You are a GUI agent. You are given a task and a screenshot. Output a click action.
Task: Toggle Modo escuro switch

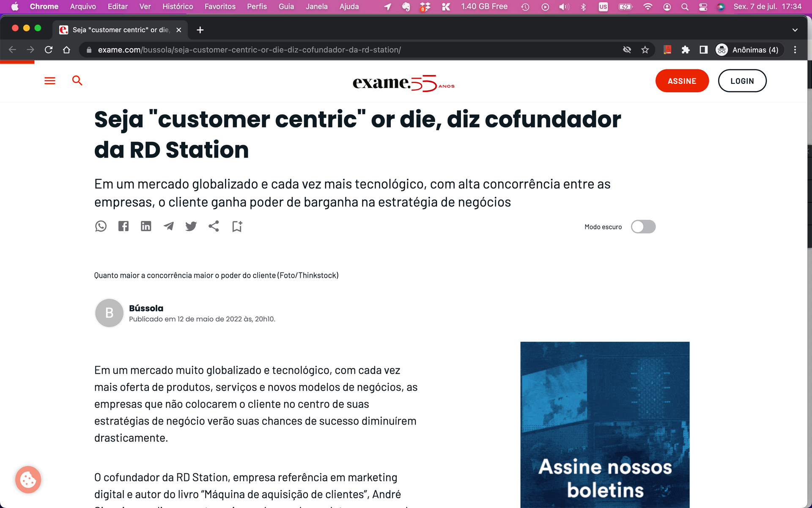point(643,227)
